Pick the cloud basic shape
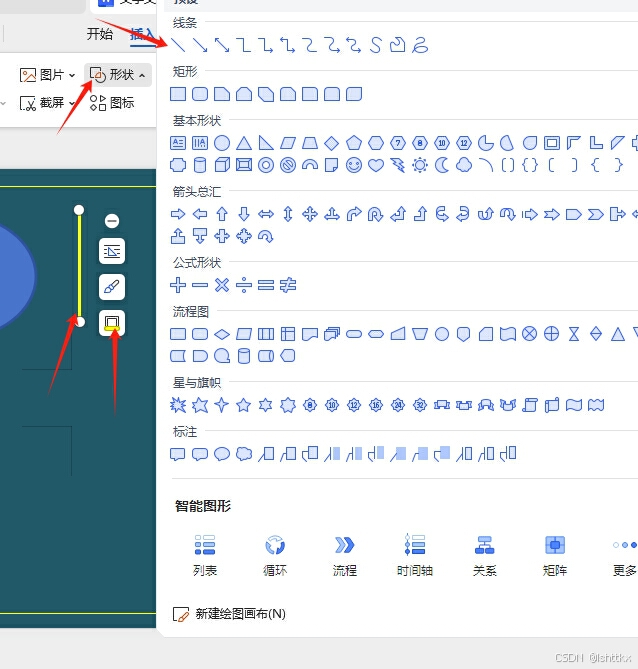 [x=464, y=165]
